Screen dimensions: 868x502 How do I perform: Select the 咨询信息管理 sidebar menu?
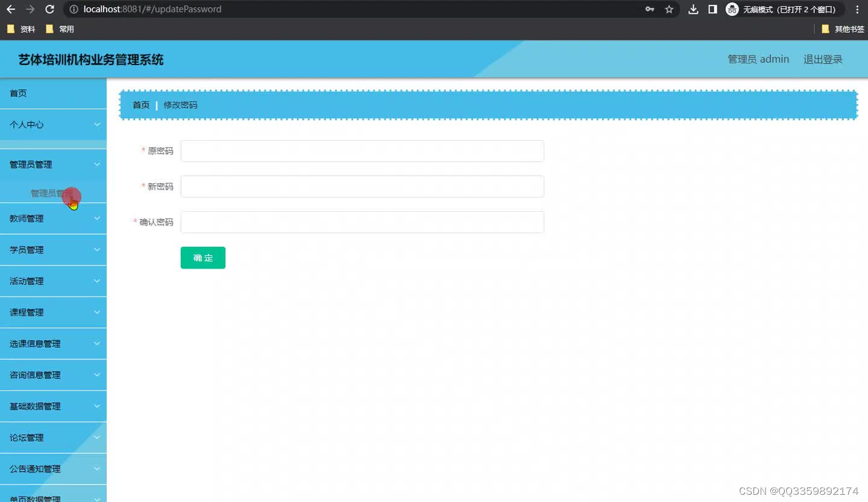click(x=53, y=375)
